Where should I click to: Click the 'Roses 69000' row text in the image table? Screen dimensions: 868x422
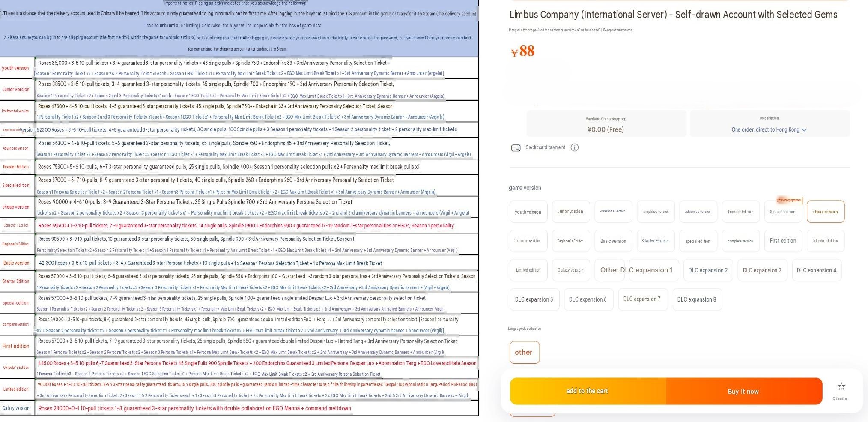pos(248,320)
